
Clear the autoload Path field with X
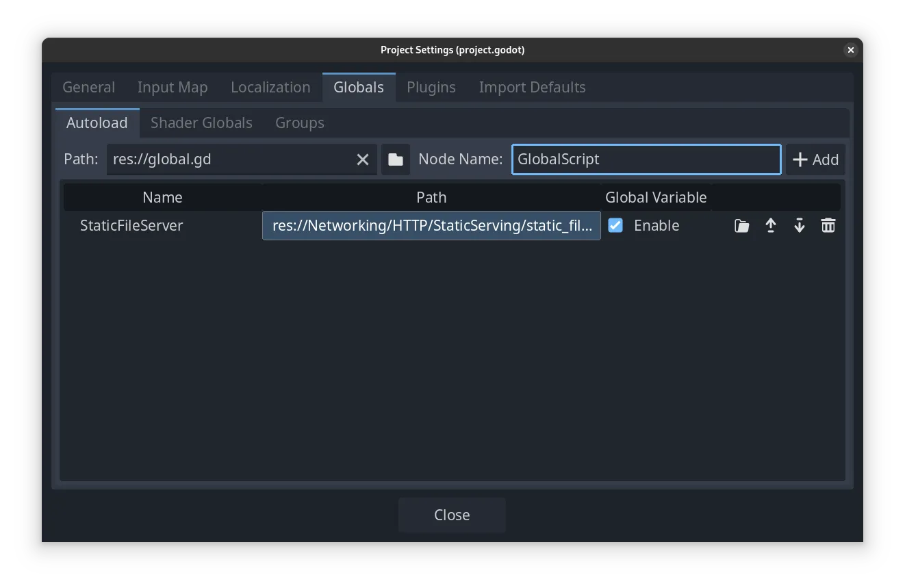click(363, 159)
